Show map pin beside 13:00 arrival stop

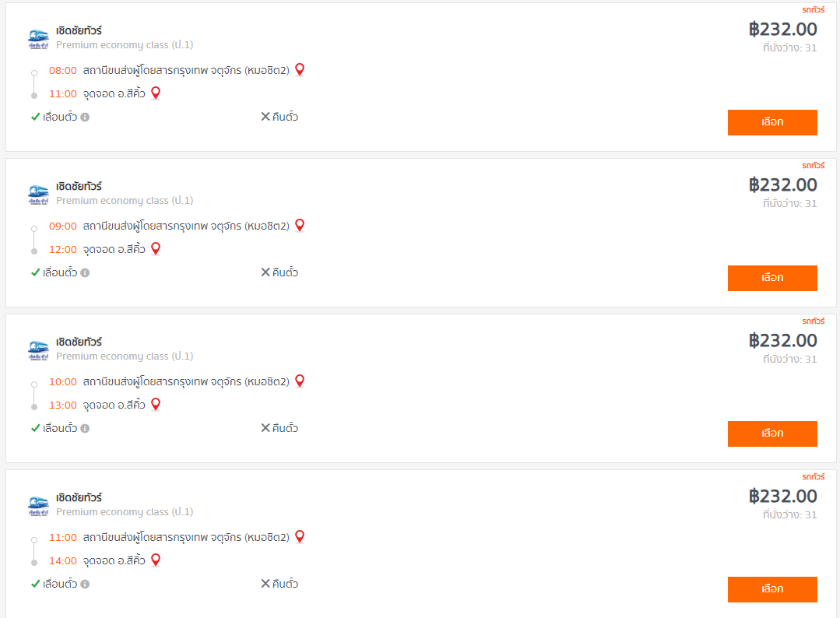pyautogui.click(x=156, y=404)
